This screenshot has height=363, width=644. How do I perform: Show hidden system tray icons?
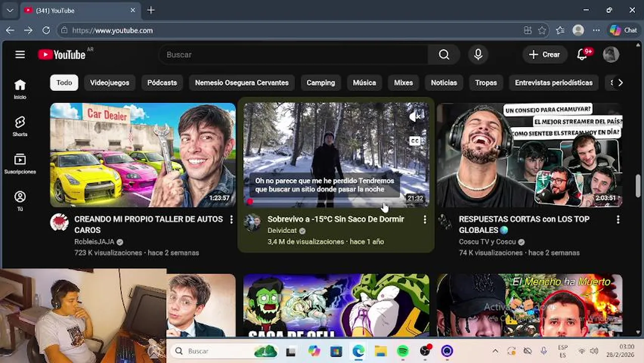coord(495,351)
